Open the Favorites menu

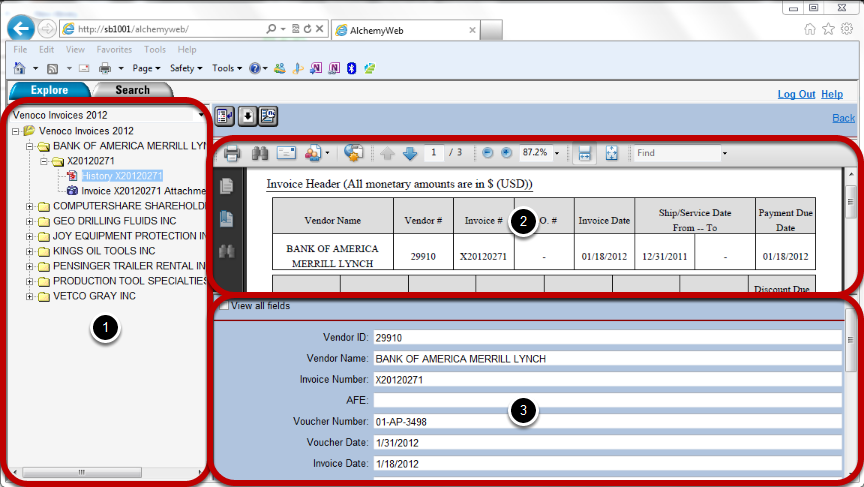pos(114,50)
